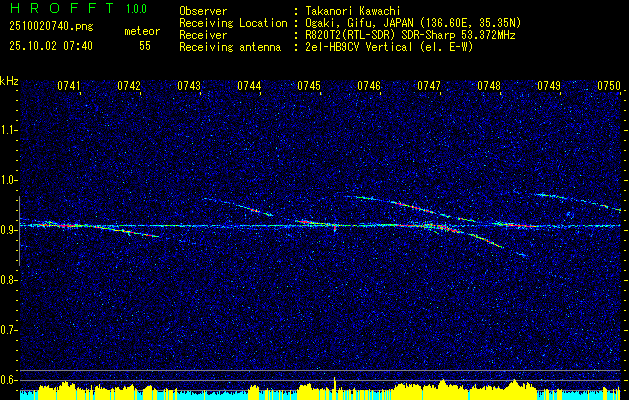This screenshot has height=400, width=629.
Task: Click the 0742 time marker
Action: [x=129, y=86]
